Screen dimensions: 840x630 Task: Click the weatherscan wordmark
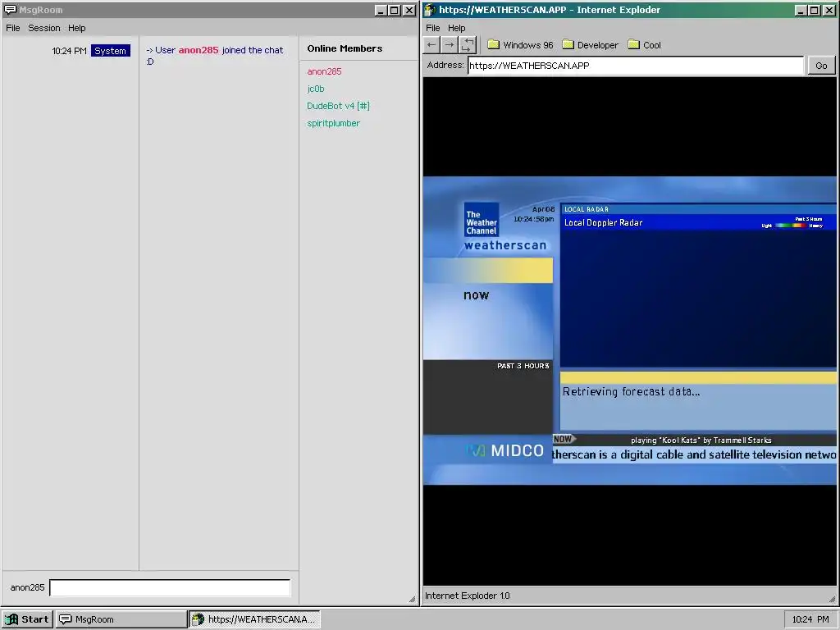pos(505,245)
